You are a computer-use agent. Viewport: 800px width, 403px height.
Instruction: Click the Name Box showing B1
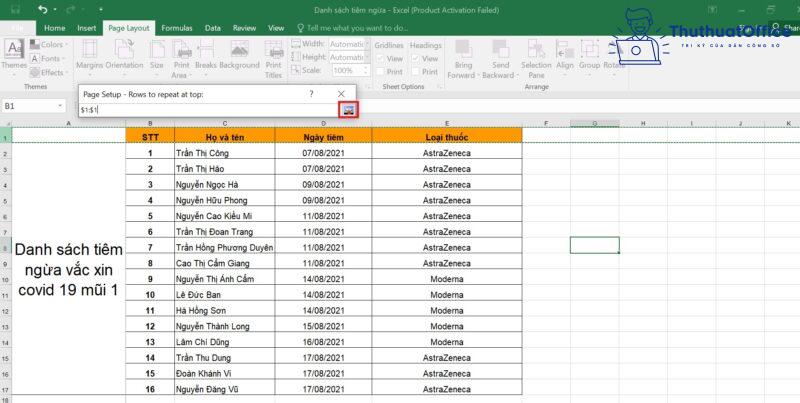tap(29, 106)
